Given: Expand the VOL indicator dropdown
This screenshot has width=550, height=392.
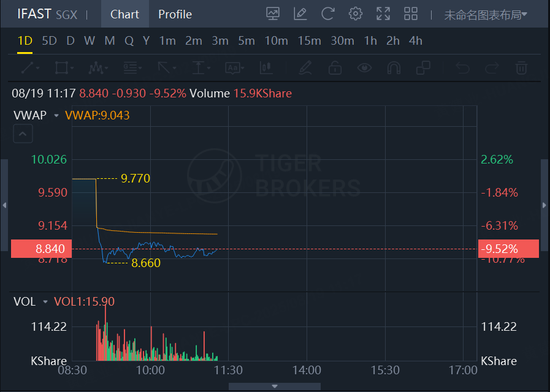Looking at the screenshot, I should point(45,301).
